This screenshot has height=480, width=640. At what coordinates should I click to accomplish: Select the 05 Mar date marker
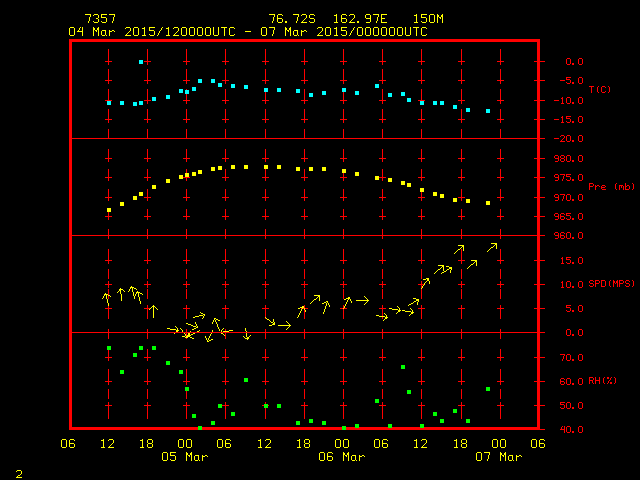coord(184,457)
